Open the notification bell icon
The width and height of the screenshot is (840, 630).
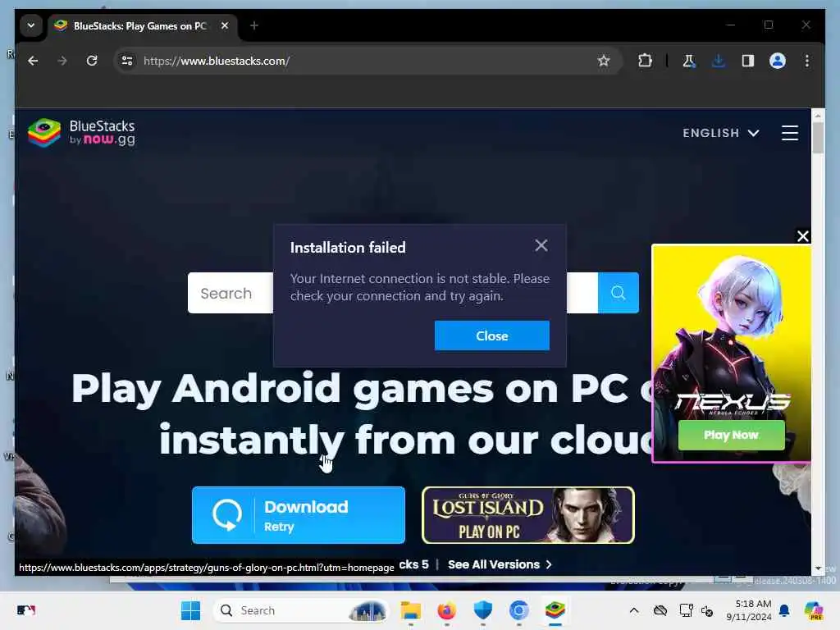[784, 610]
